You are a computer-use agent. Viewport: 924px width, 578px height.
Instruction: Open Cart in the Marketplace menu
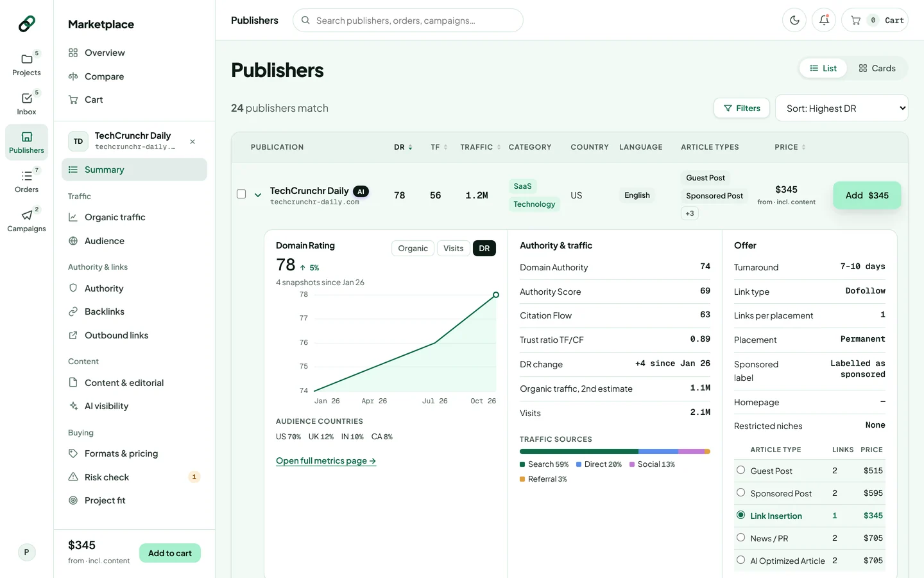[134, 100]
